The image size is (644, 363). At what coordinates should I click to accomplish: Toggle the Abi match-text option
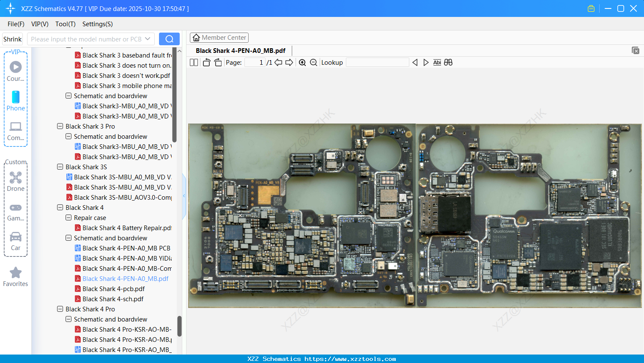pyautogui.click(x=437, y=63)
